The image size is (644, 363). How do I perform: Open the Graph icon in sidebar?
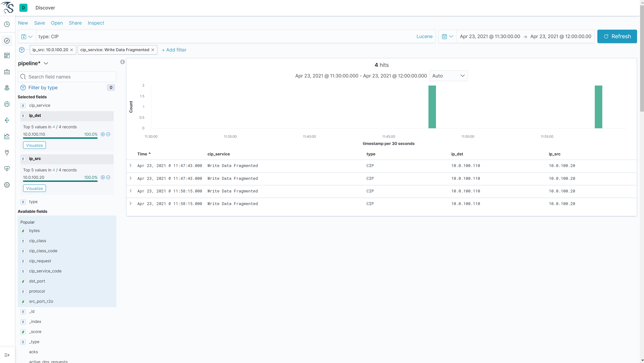7,120
